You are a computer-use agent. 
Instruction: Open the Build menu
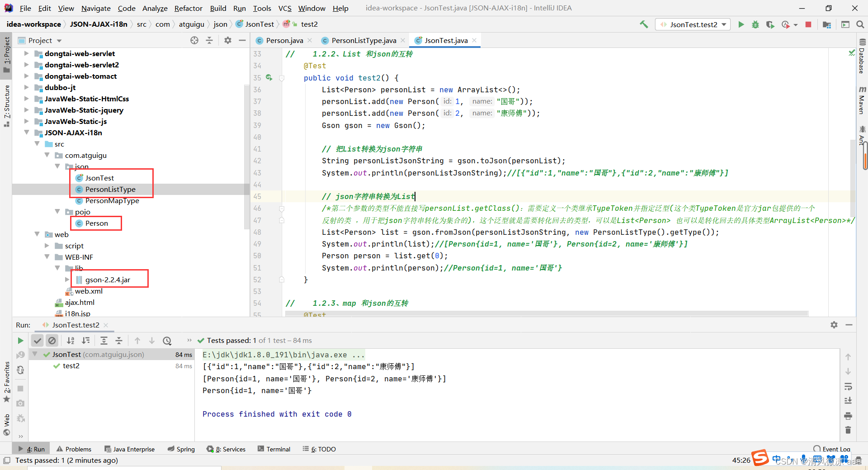(218, 8)
